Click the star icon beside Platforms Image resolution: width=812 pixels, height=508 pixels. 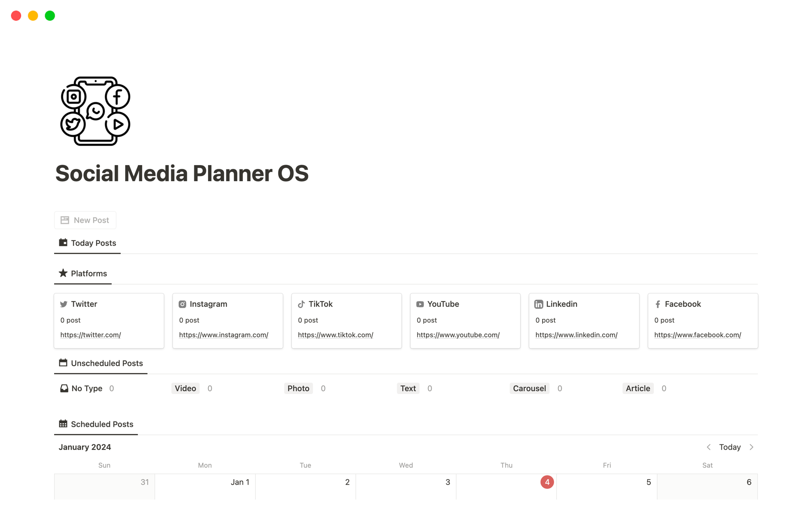pyautogui.click(x=63, y=273)
